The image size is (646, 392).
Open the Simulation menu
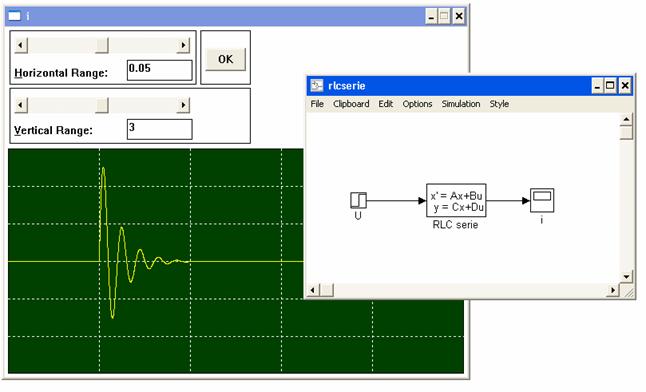coord(461,104)
